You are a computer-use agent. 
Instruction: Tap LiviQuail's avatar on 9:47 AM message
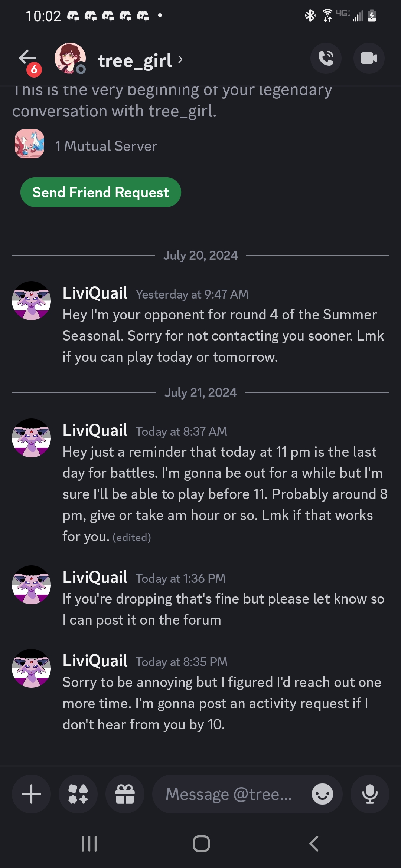tap(32, 301)
